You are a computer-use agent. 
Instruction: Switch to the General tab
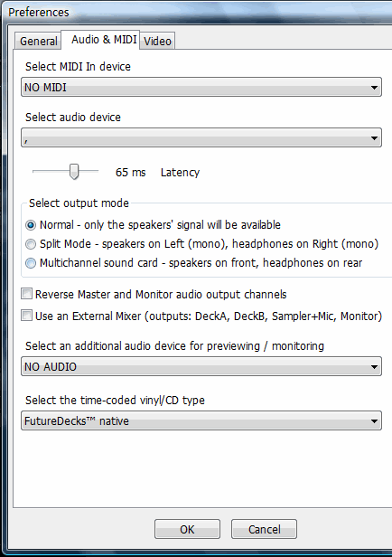click(x=38, y=41)
